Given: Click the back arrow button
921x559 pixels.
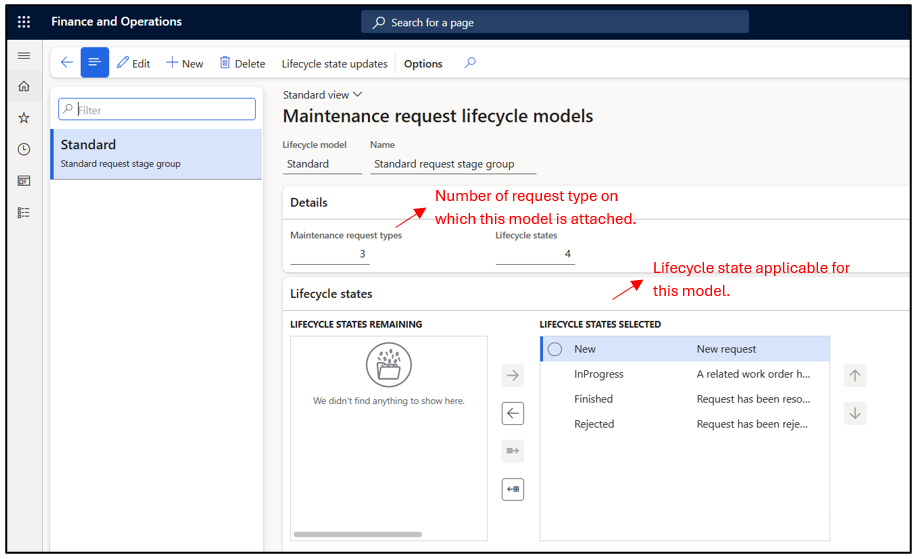Looking at the screenshot, I should (66, 63).
